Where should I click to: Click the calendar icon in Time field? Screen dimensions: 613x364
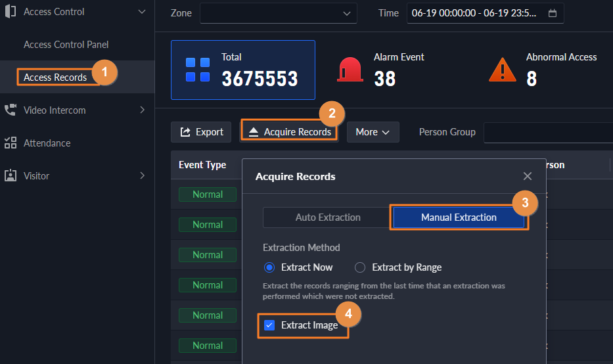point(552,13)
